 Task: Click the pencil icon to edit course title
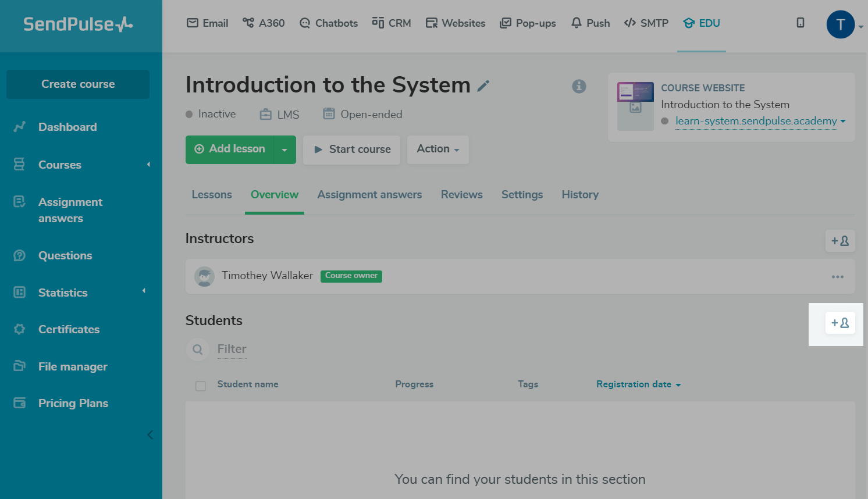pyautogui.click(x=483, y=86)
